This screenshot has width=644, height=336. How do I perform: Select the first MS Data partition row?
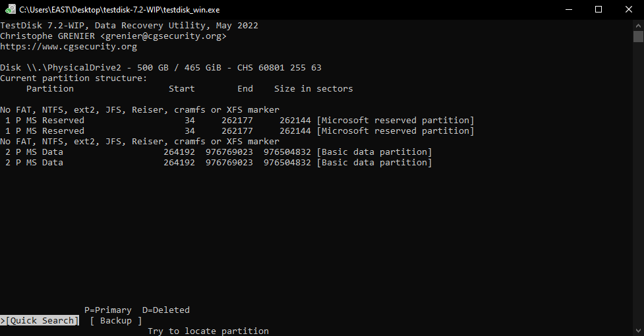216,152
